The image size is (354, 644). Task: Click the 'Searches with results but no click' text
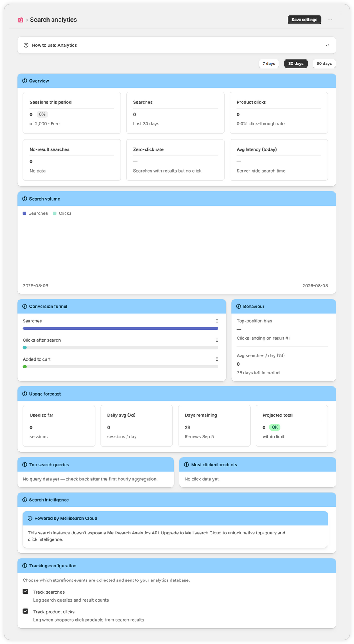(x=167, y=171)
